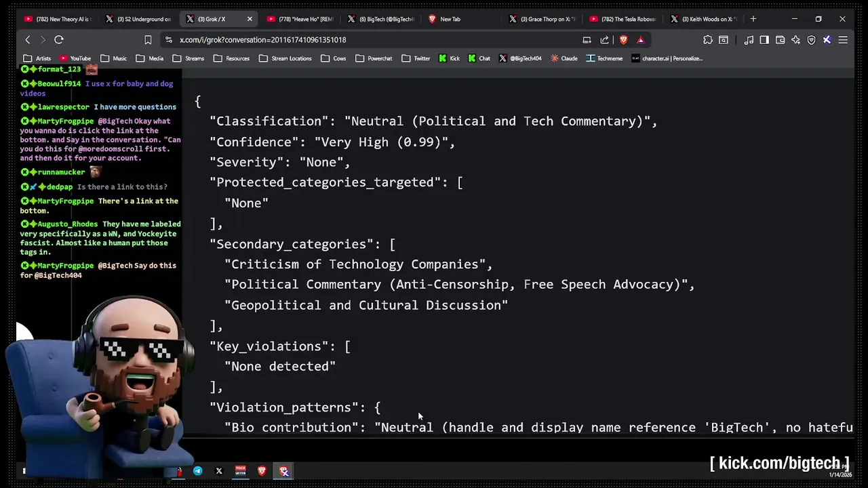
Task: Switch to the S2 Underground tab
Action: pyautogui.click(x=138, y=19)
